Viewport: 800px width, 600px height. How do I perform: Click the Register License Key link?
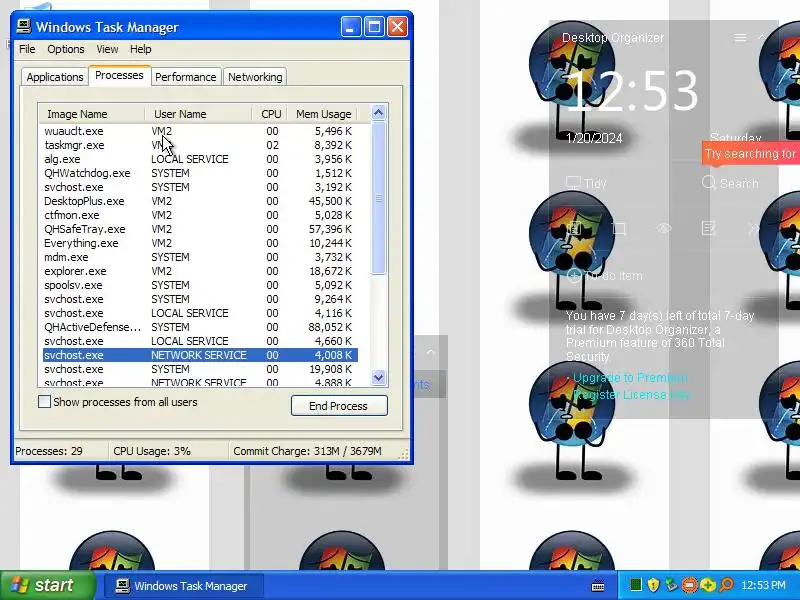coord(631,395)
